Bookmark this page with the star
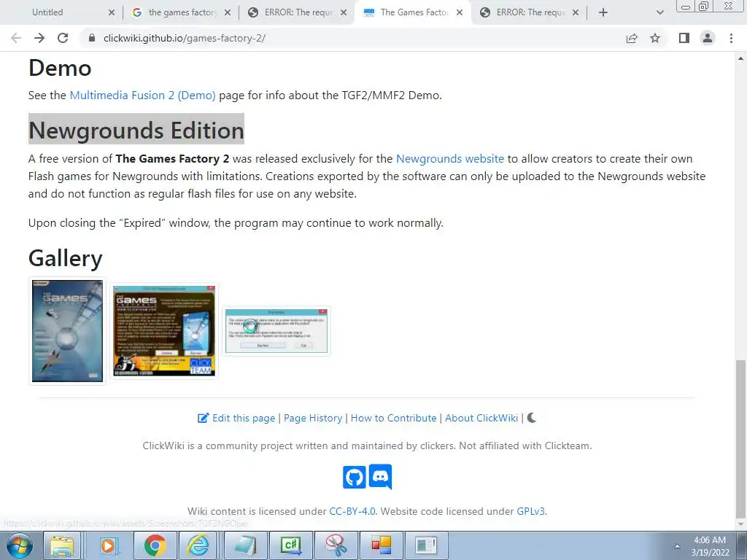 pos(655,38)
